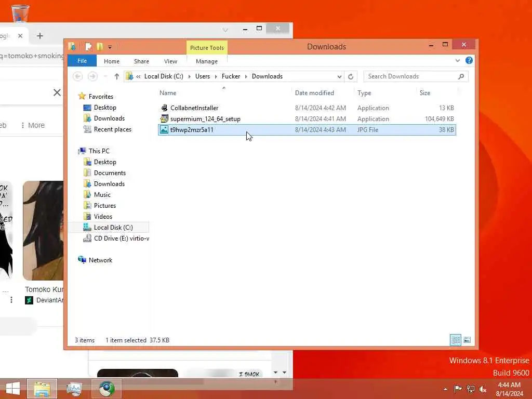
Task: Sort files by Date modified column
Action: coord(314,93)
